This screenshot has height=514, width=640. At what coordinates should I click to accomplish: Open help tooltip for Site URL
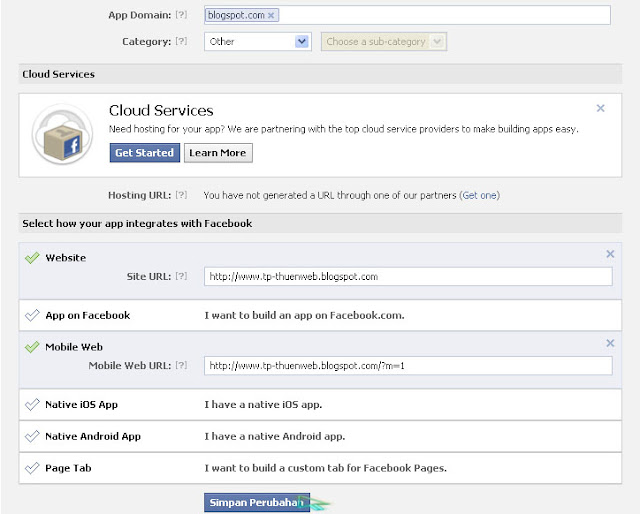click(x=181, y=276)
